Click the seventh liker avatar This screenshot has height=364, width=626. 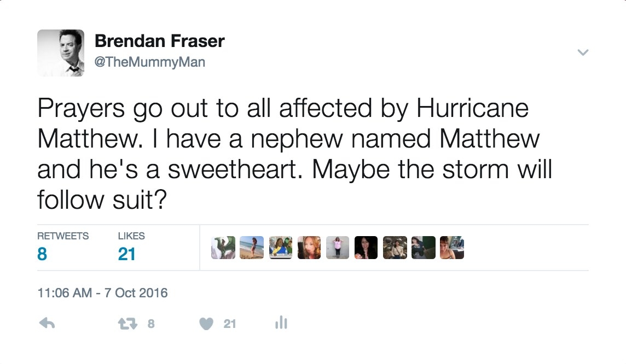pyautogui.click(x=395, y=248)
